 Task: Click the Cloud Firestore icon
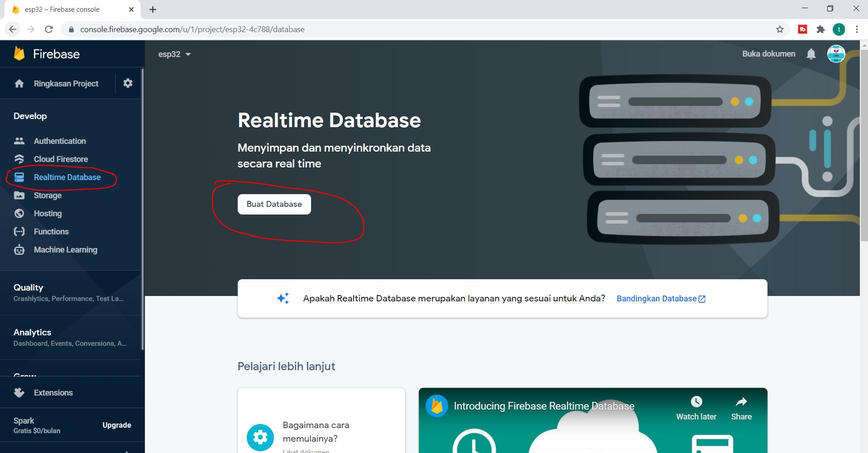[19, 159]
